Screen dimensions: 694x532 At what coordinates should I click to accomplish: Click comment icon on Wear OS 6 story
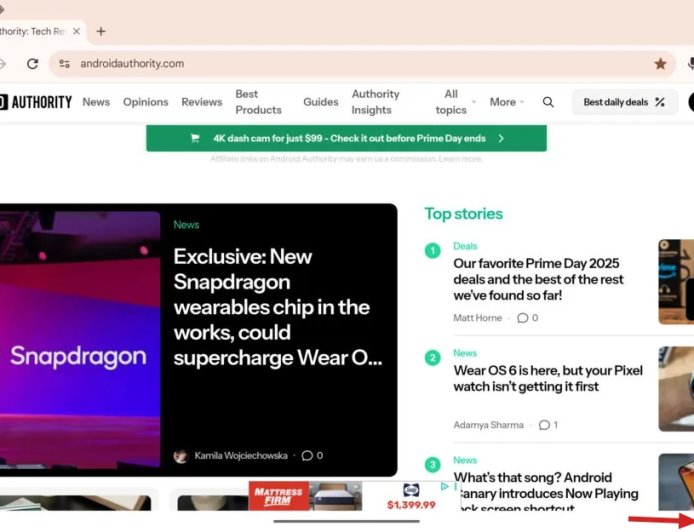coord(544,425)
